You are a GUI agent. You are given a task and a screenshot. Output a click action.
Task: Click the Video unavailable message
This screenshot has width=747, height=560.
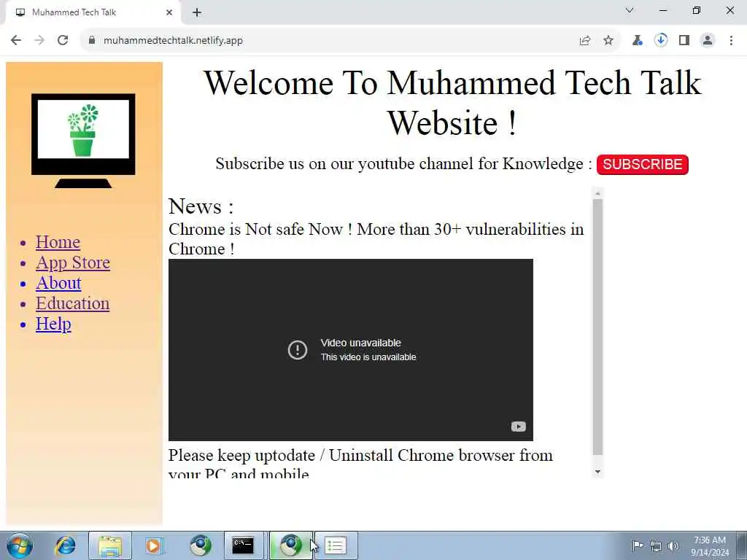pyautogui.click(x=360, y=343)
